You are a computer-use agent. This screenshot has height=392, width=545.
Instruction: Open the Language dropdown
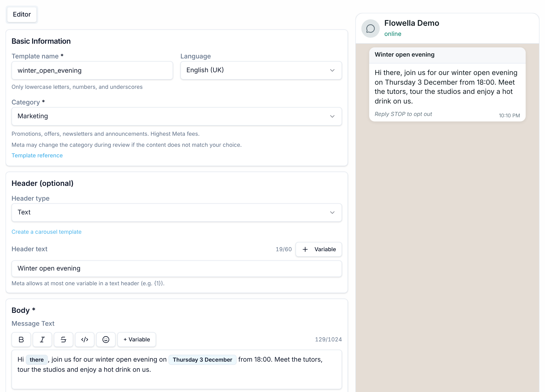click(x=261, y=70)
